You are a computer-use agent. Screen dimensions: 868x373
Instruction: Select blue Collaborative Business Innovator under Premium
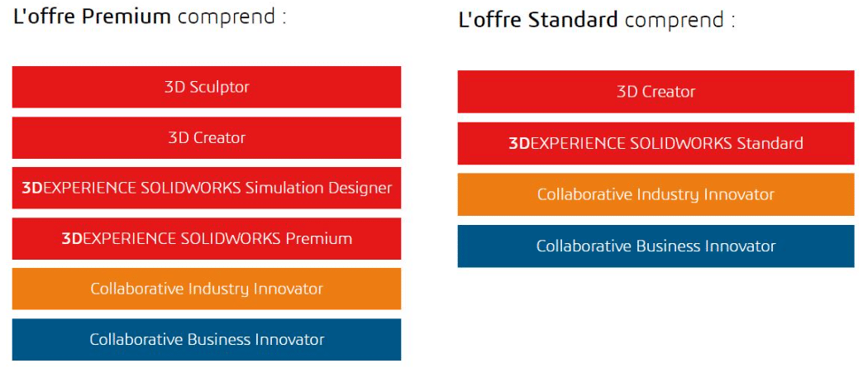[x=207, y=339]
